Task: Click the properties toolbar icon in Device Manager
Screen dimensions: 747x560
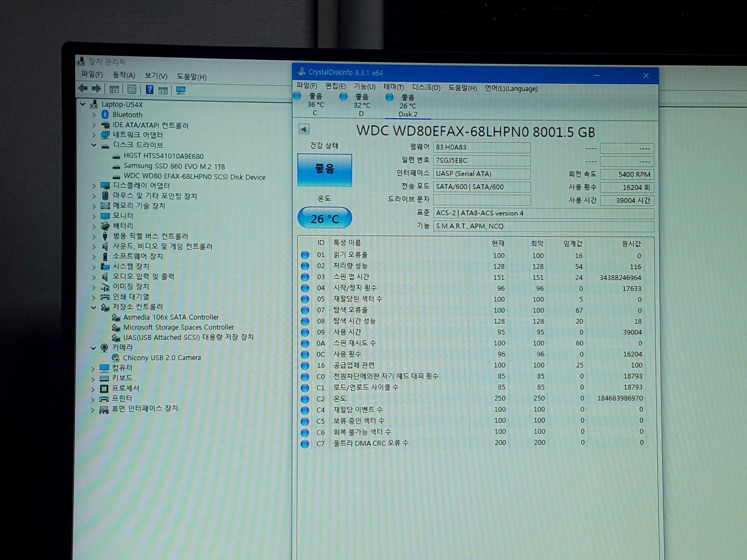Action: tap(132, 89)
